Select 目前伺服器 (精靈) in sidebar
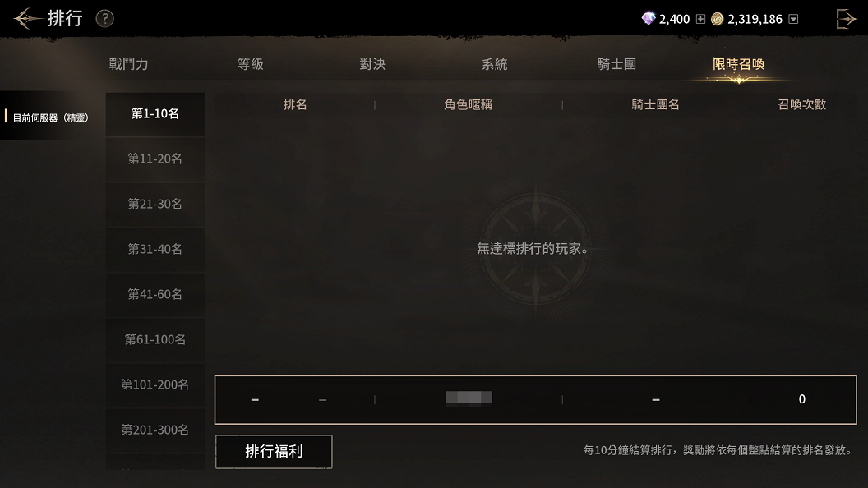This screenshot has height=488, width=868. [51, 117]
